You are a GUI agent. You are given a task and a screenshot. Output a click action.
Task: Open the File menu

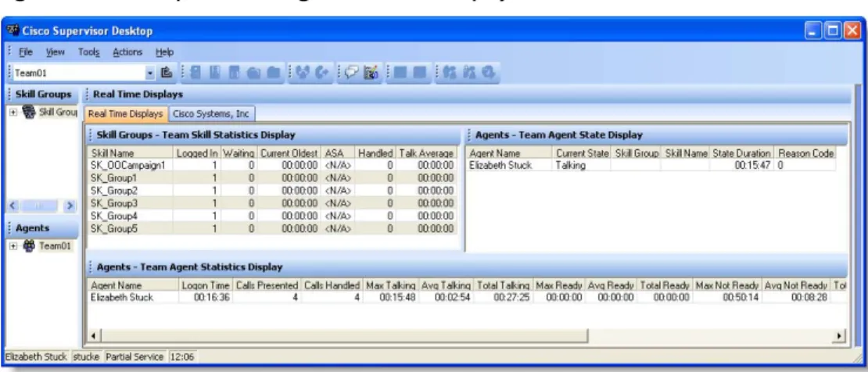pos(26,52)
